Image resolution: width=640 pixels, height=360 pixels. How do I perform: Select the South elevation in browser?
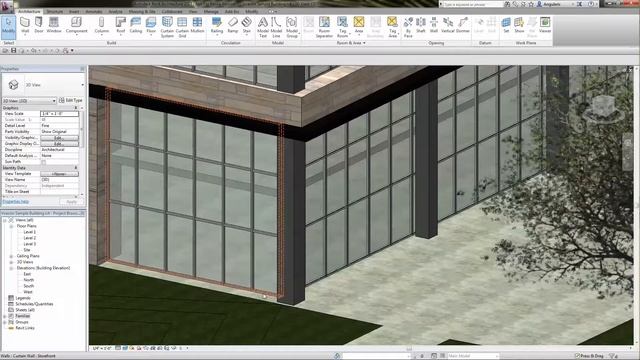click(29, 286)
